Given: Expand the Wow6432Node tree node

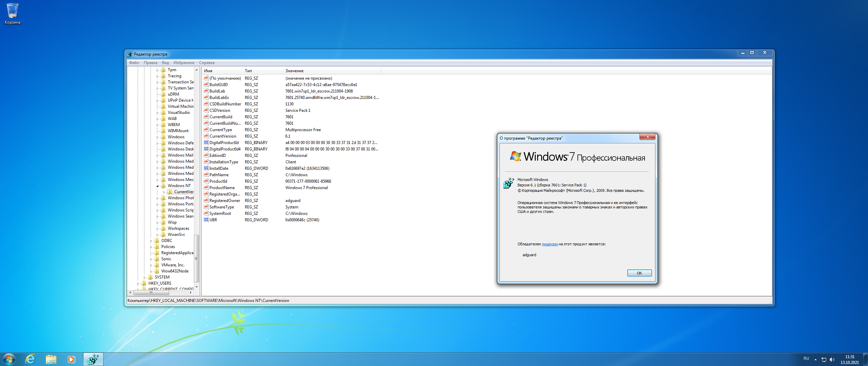Looking at the screenshot, I should (x=151, y=271).
